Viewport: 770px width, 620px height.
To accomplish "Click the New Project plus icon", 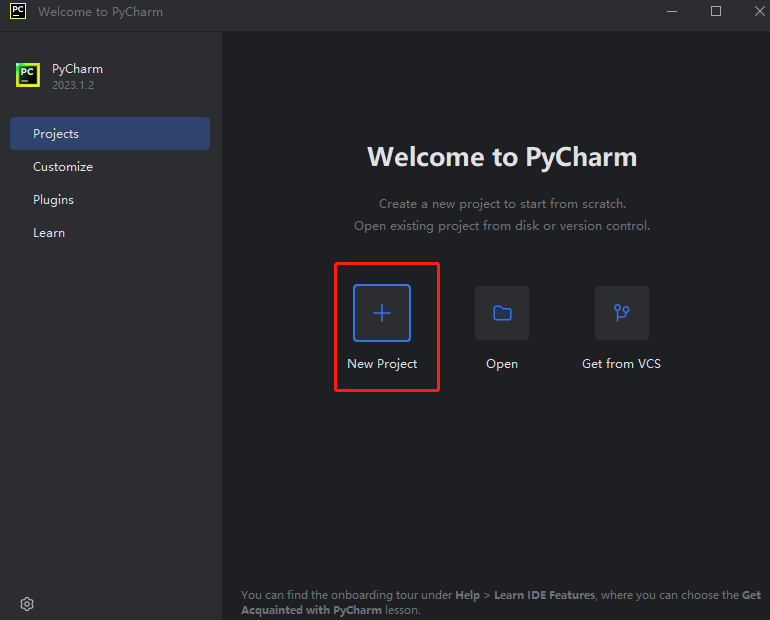I will pos(382,313).
